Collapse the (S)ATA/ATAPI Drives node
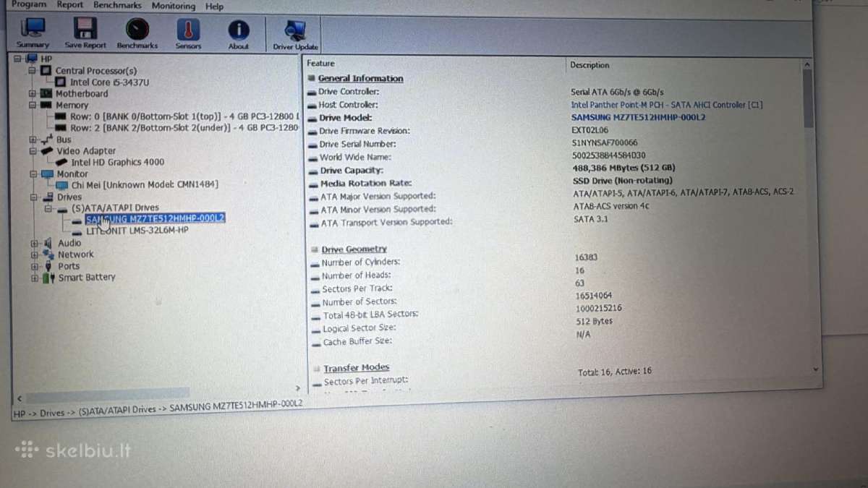 48,208
